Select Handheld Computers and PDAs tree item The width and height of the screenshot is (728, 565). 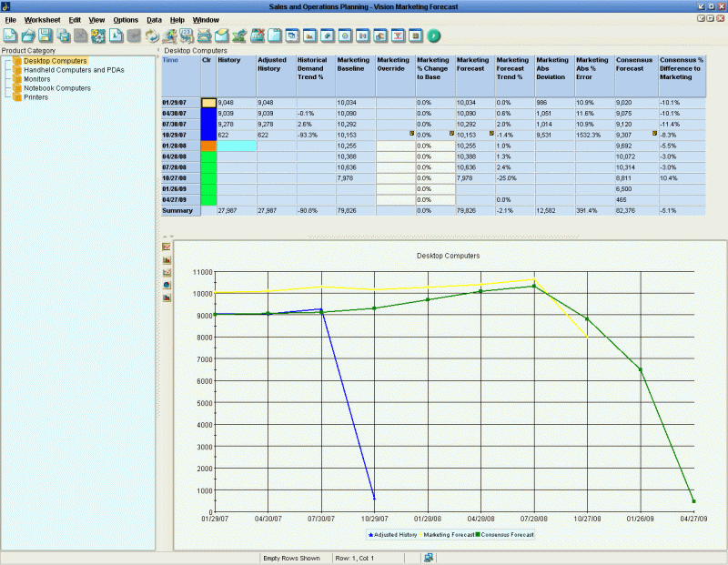click(x=74, y=70)
